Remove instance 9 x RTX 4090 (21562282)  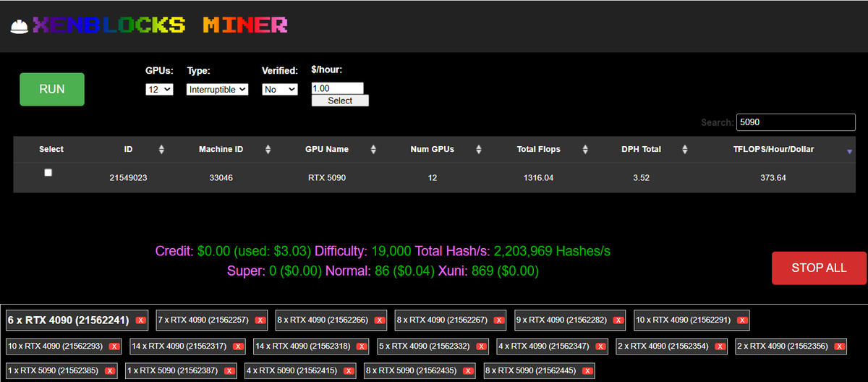[618, 320]
